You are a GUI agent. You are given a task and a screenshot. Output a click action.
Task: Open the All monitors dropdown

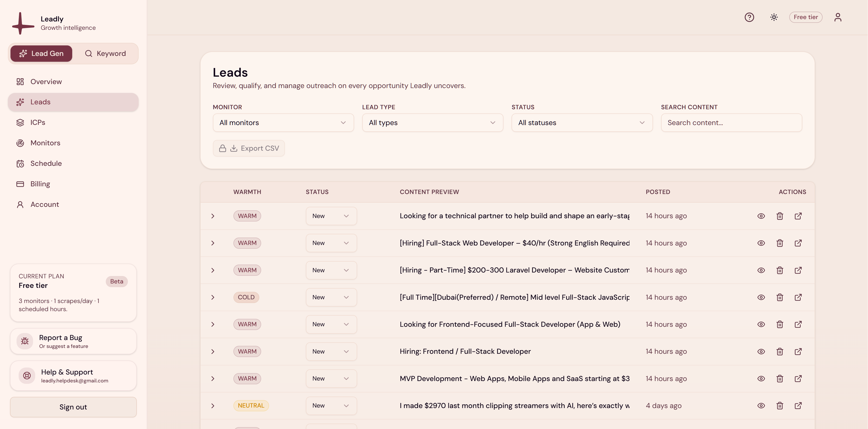[283, 123]
